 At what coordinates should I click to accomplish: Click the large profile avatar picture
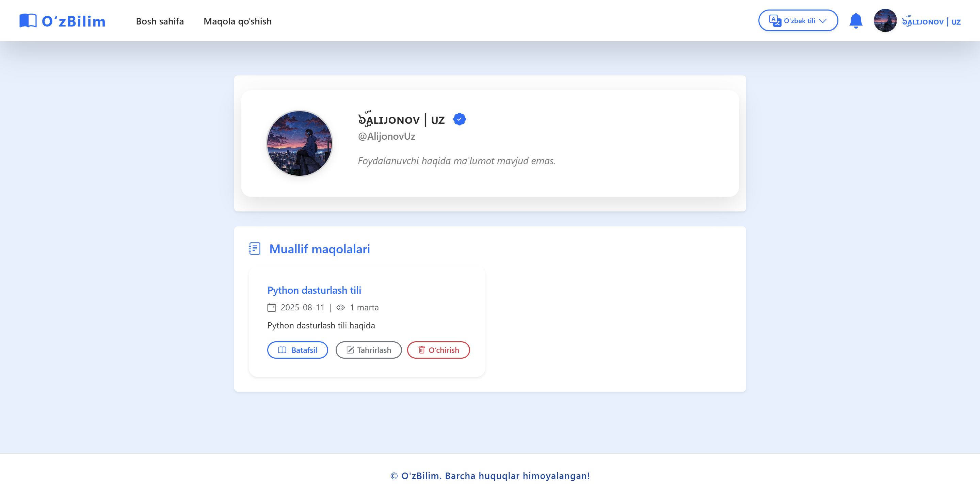[300, 143]
